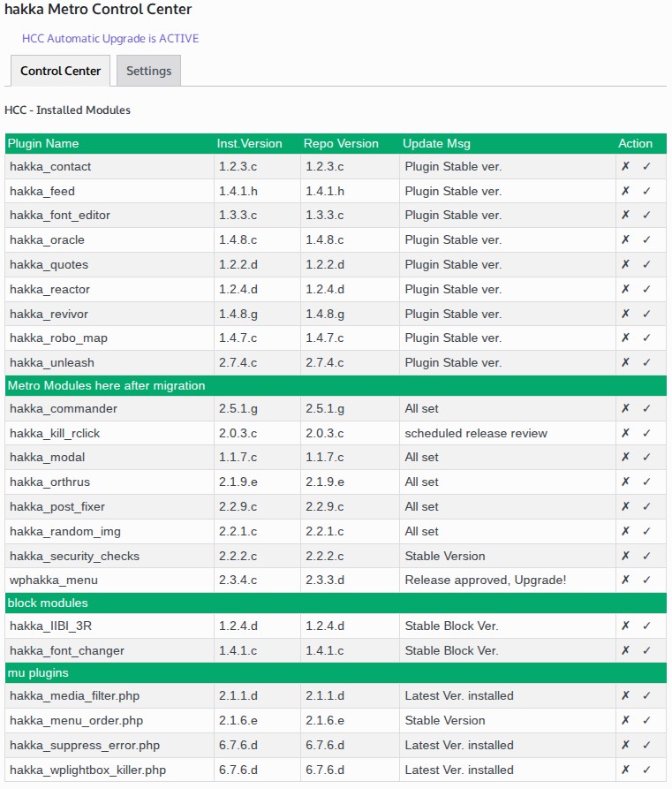Image resolution: width=672 pixels, height=789 pixels.
Task: Click checkmark icon for hakka_unleash plugin
Action: (x=646, y=362)
